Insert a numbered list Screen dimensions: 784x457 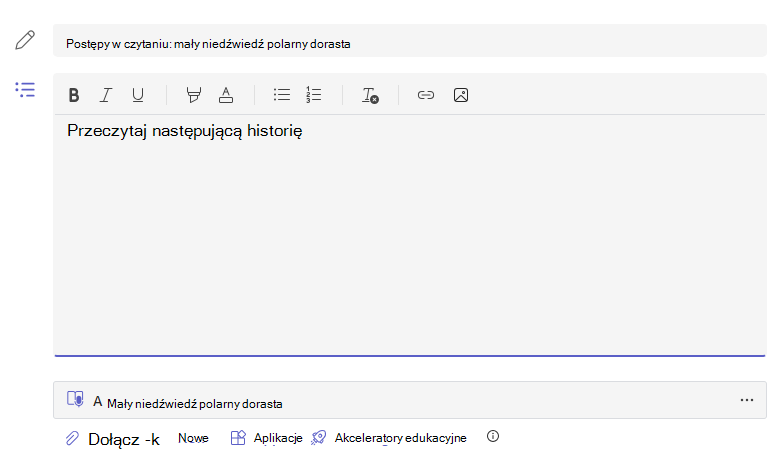314,94
